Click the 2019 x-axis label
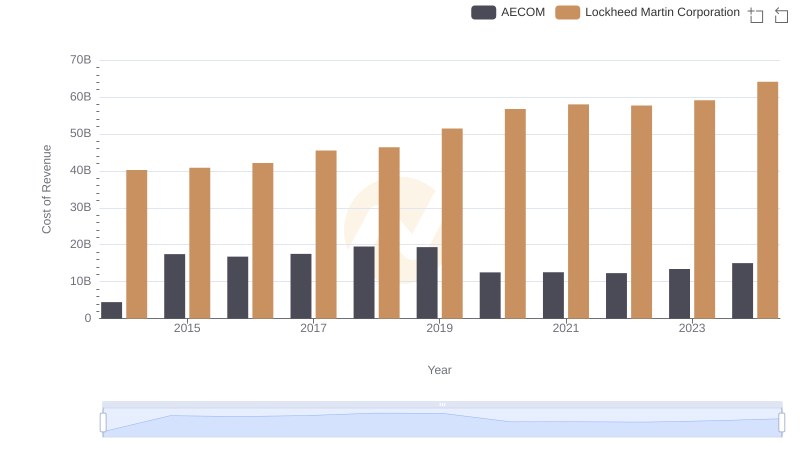The width and height of the screenshot is (800, 461). point(440,328)
